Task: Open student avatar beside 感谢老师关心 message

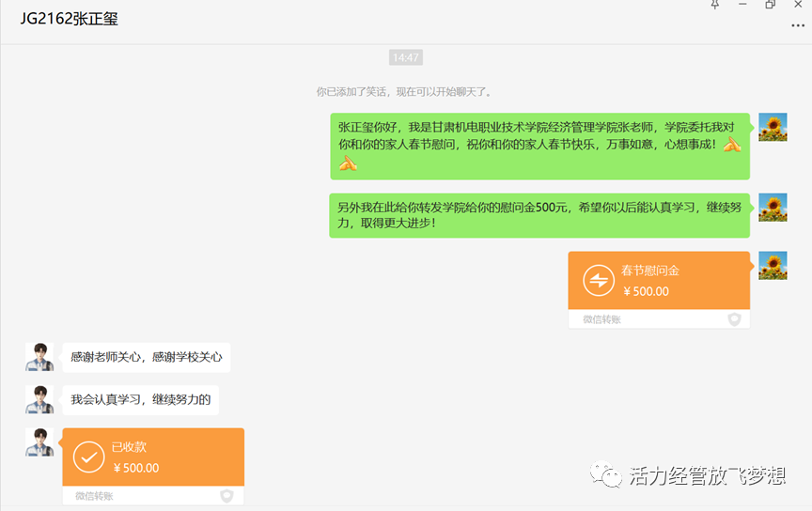Action: tap(39, 357)
